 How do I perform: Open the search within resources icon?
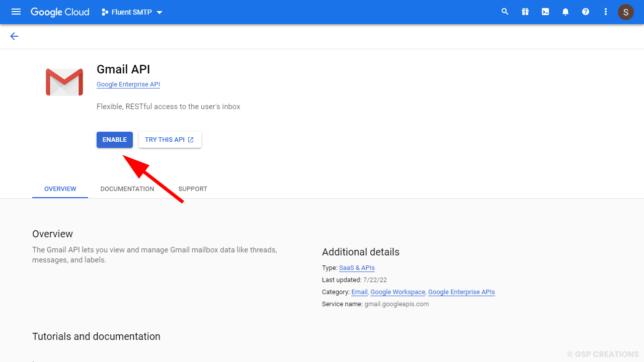[505, 12]
